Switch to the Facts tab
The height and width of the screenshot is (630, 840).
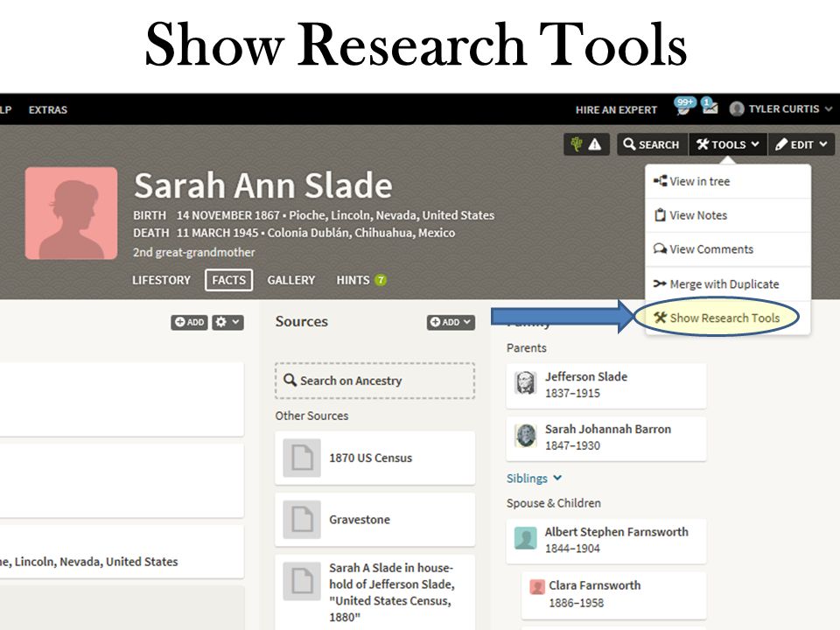[x=228, y=280]
